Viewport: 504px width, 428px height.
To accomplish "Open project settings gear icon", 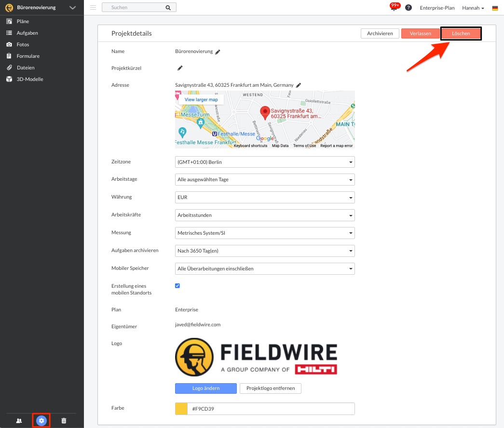I will click(41, 421).
